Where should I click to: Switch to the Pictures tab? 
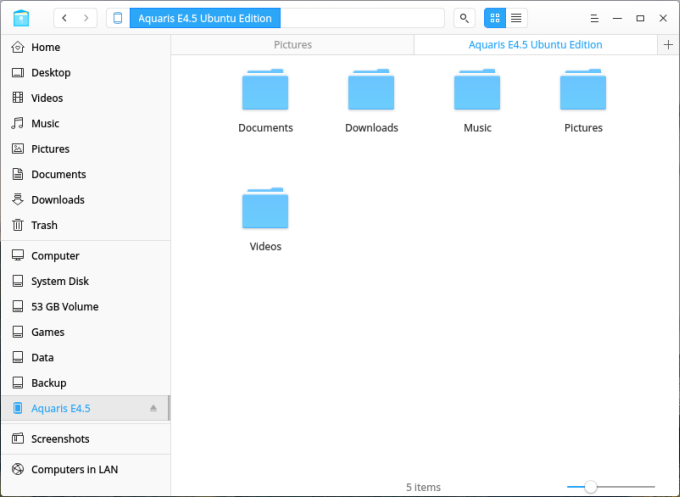click(x=293, y=45)
